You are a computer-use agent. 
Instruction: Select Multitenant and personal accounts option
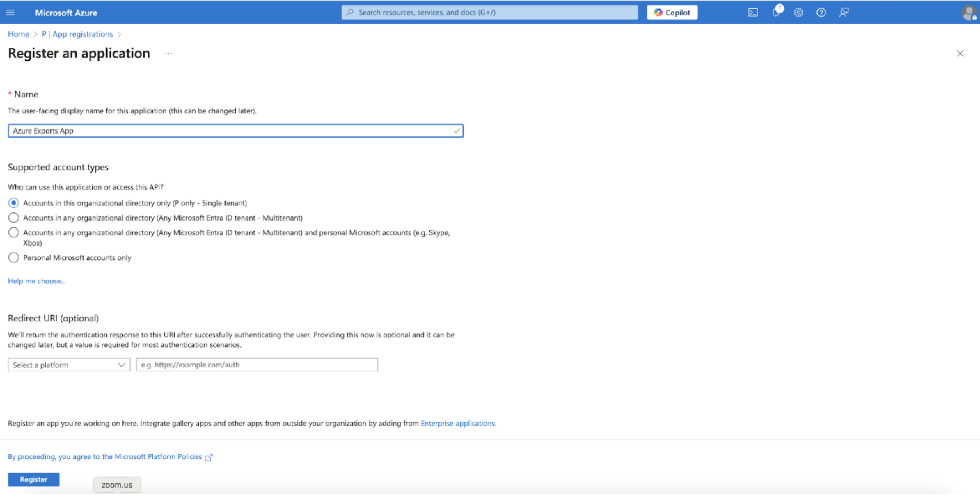[14, 232]
